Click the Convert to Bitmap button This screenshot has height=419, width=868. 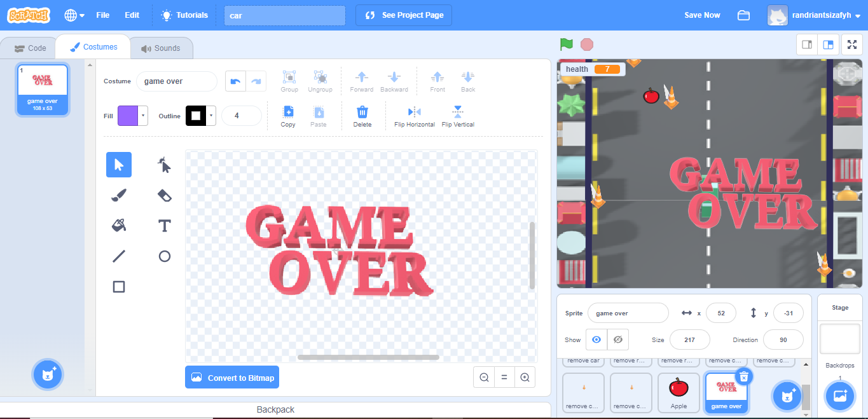point(231,377)
